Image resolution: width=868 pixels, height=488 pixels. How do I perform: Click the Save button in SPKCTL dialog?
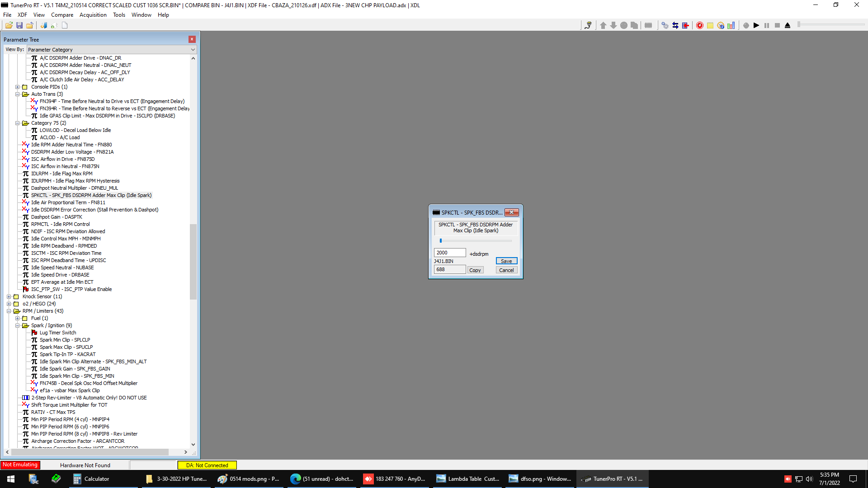pyautogui.click(x=506, y=261)
